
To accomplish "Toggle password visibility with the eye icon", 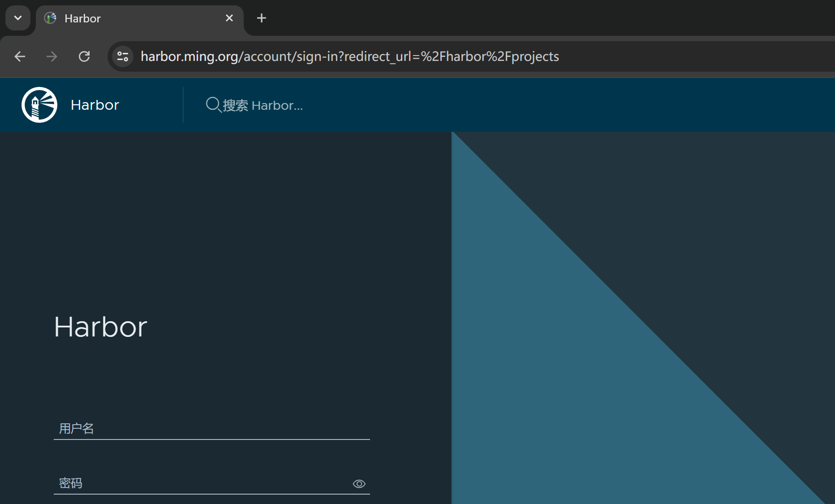I will tap(359, 484).
